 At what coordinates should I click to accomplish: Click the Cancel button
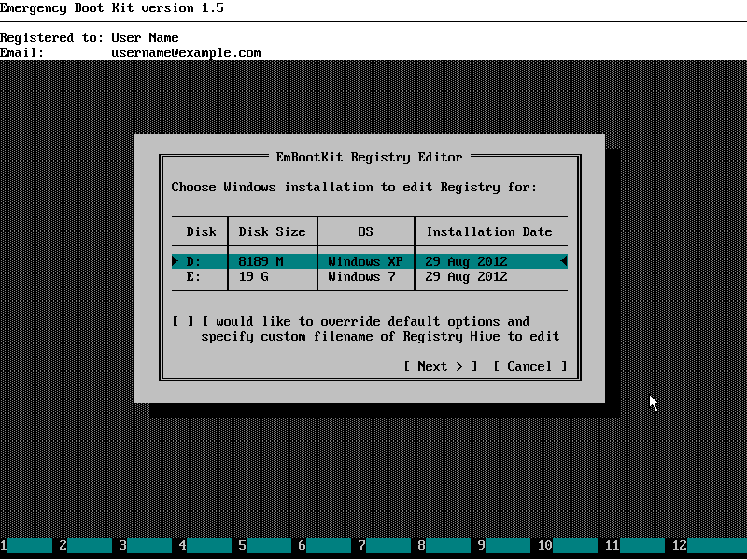pyautogui.click(x=528, y=366)
